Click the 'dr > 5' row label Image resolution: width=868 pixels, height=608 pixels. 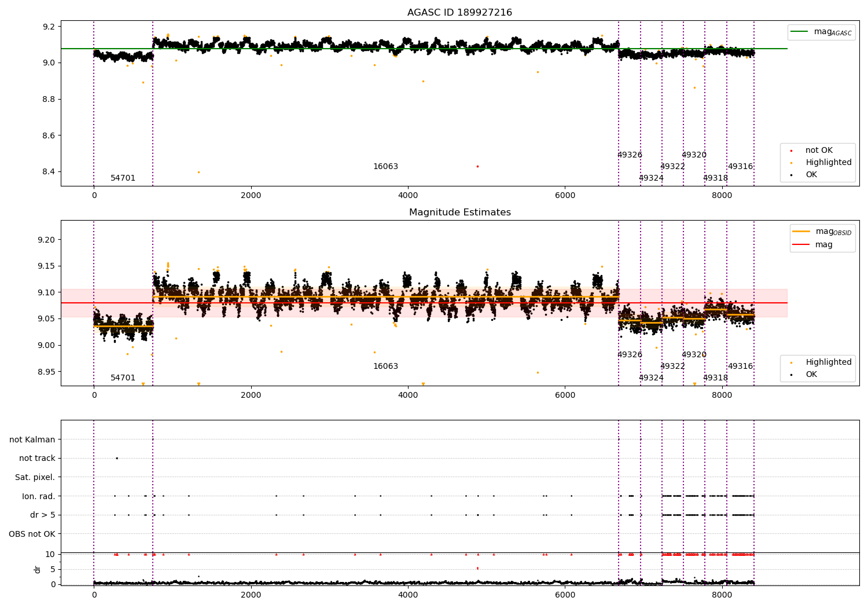[x=43, y=515]
